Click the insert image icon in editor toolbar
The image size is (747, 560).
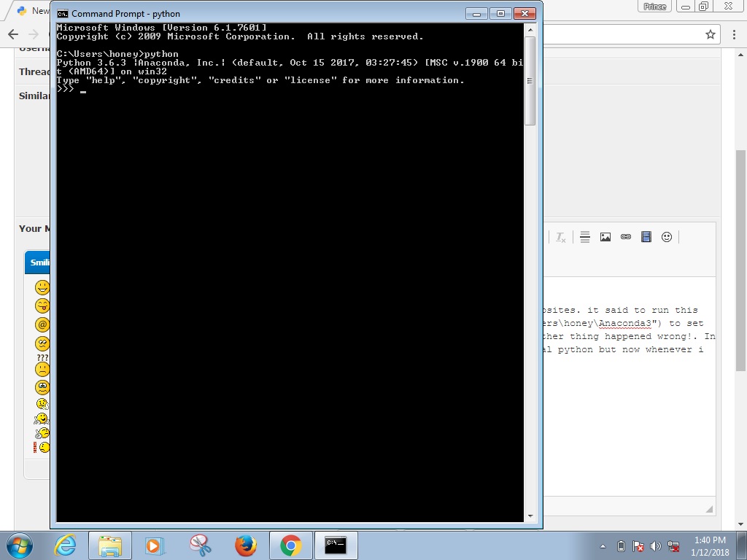pos(605,237)
